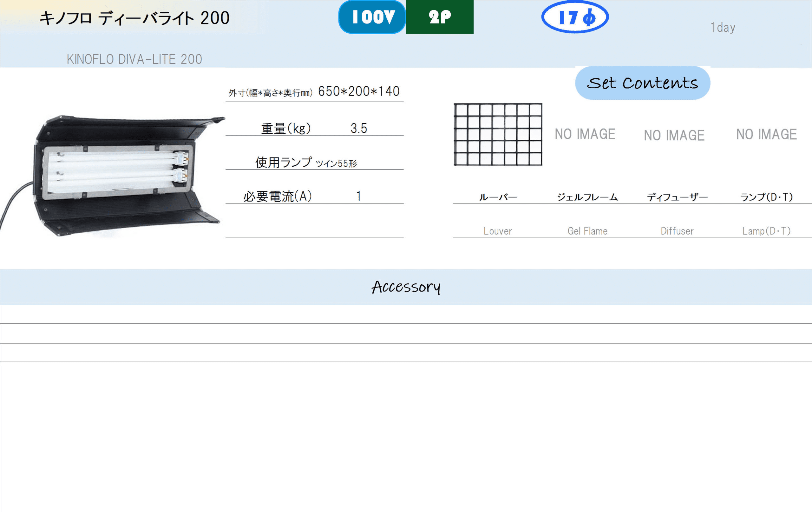Click the ディフューザー item label

point(677,197)
